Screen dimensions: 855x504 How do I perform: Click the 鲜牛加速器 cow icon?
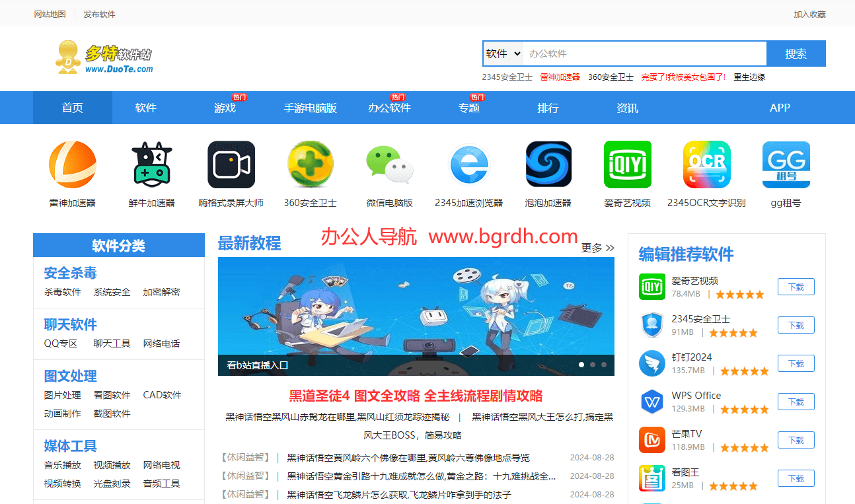tap(152, 164)
